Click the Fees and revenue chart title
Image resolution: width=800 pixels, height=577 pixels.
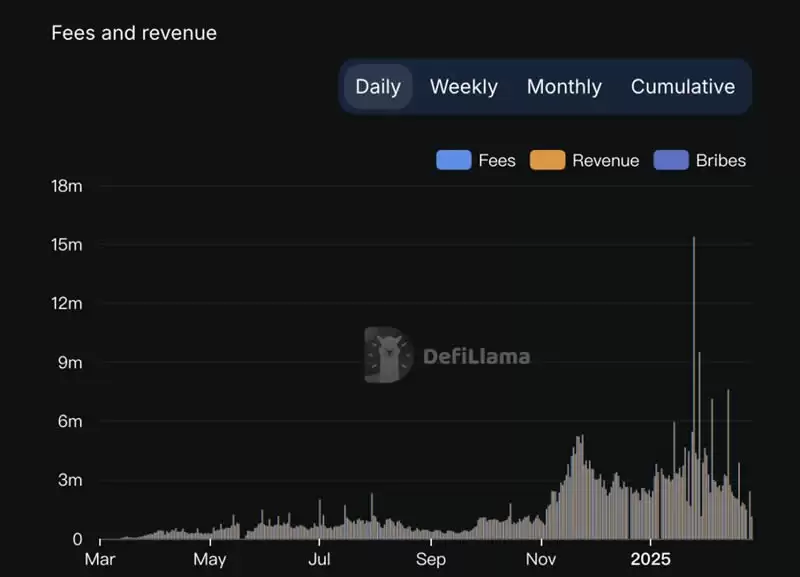point(133,33)
